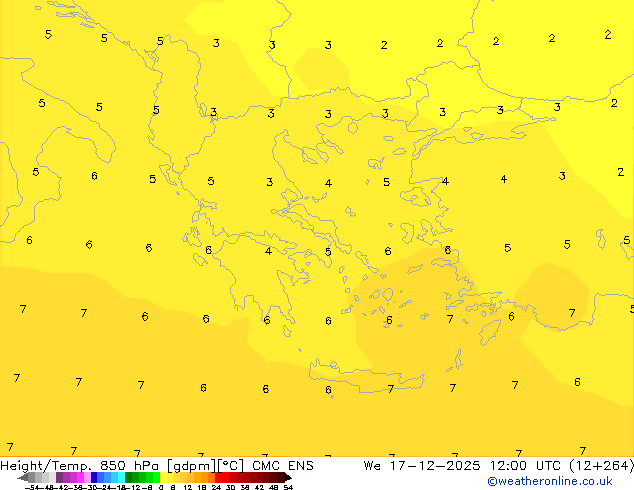Pick the magenta swatch on the legend

pos(80,477)
